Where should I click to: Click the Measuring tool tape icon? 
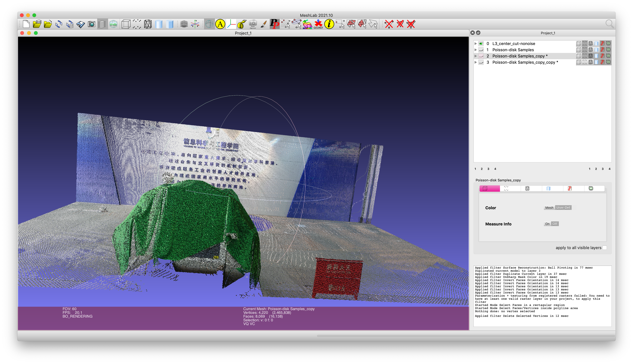[242, 24]
